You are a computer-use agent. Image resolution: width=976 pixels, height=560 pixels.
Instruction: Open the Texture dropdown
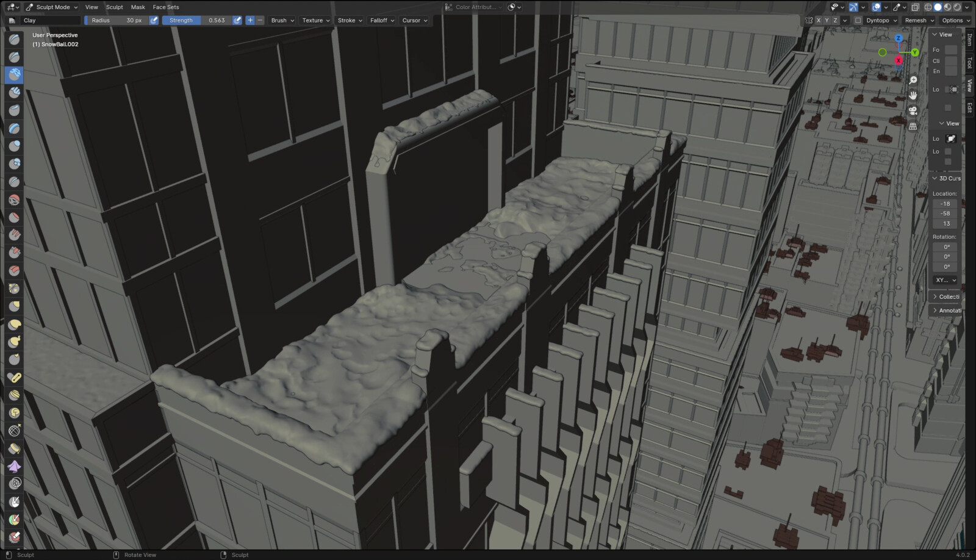click(316, 20)
